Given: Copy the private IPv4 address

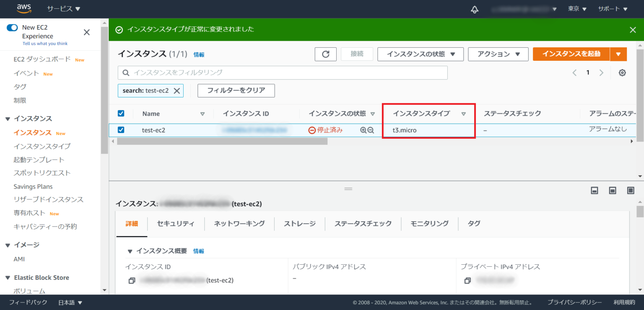Looking at the screenshot, I should (467, 280).
